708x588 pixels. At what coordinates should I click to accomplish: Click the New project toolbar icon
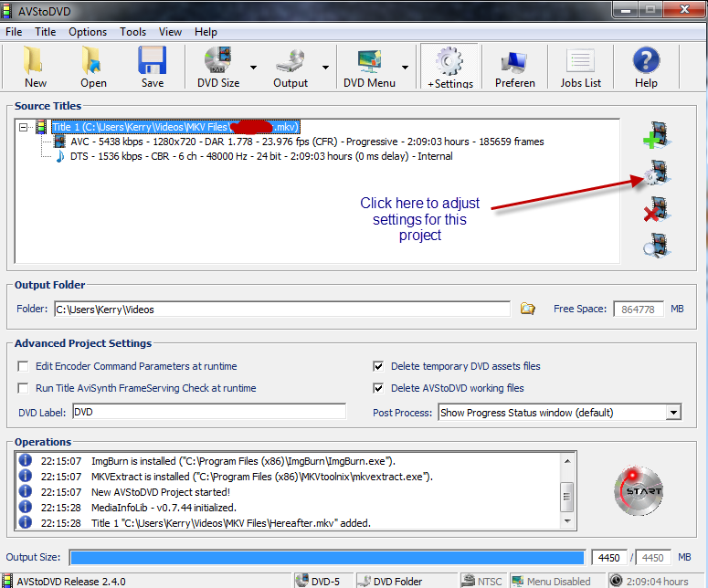(35, 67)
